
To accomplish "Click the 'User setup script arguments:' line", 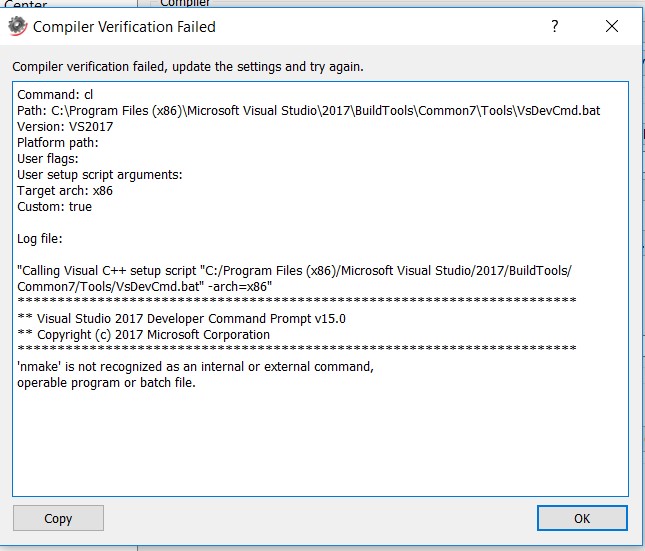I will point(100,175).
